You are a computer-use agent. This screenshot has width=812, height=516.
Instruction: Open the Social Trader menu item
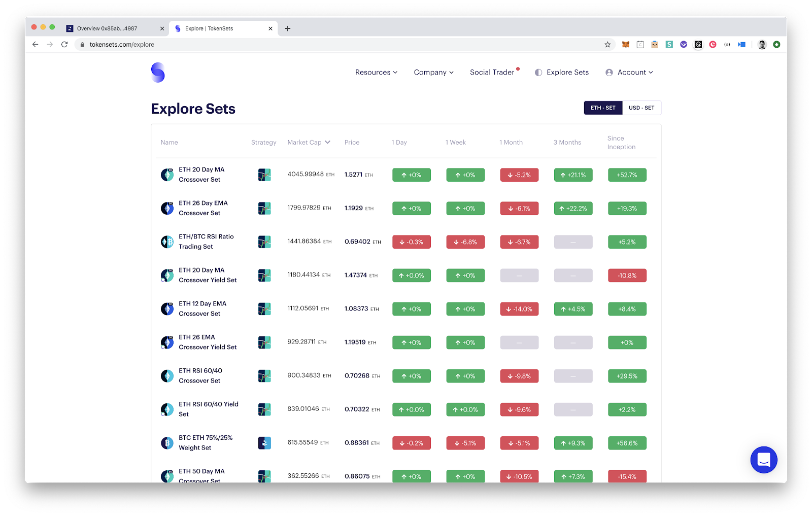[x=492, y=73]
